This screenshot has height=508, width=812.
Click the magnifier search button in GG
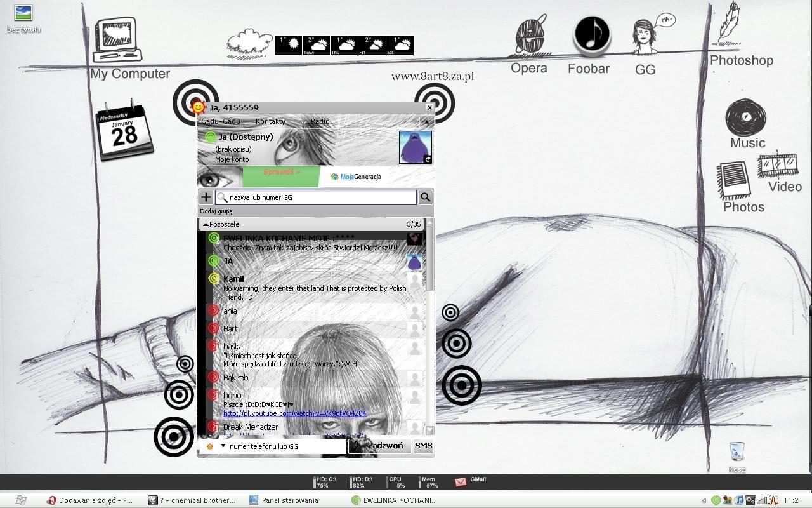[x=425, y=197]
